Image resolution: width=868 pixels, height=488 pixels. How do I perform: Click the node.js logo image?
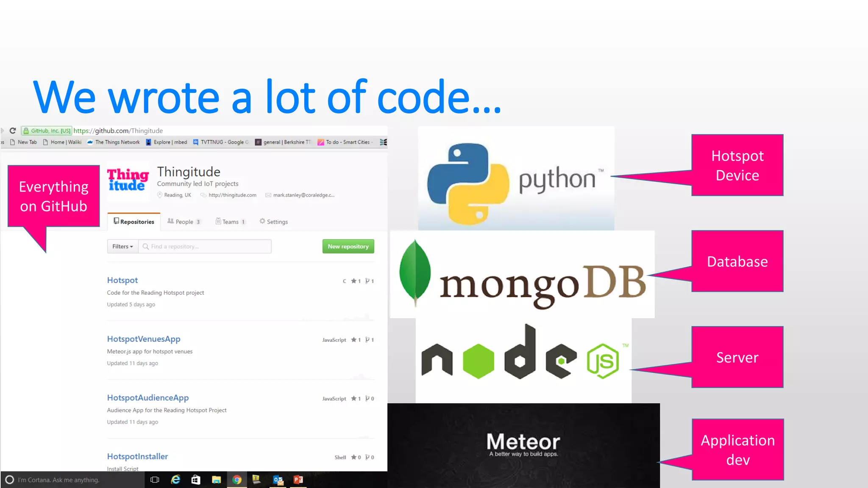pyautogui.click(x=523, y=360)
